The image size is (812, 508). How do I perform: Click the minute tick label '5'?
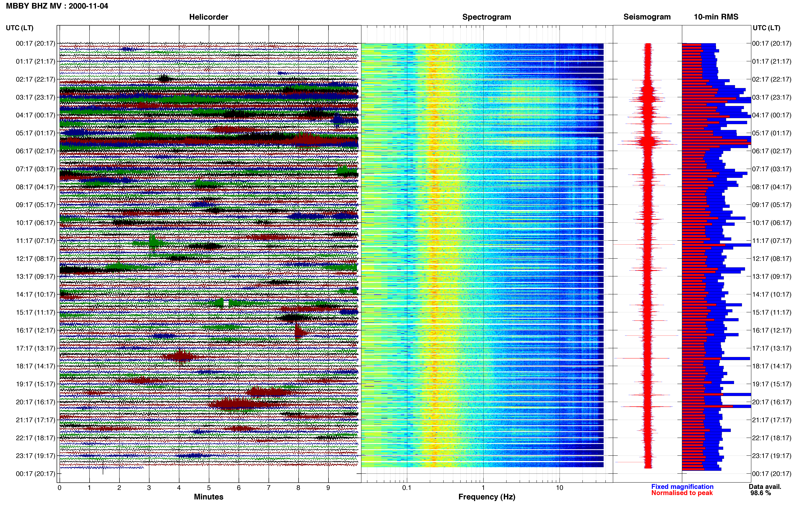click(209, 488)
